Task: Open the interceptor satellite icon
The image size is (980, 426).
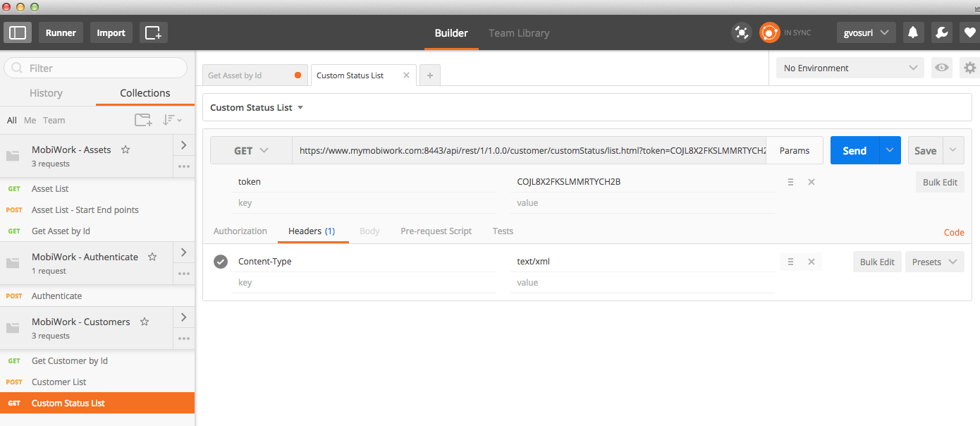Action: click(x=741, y=32)
